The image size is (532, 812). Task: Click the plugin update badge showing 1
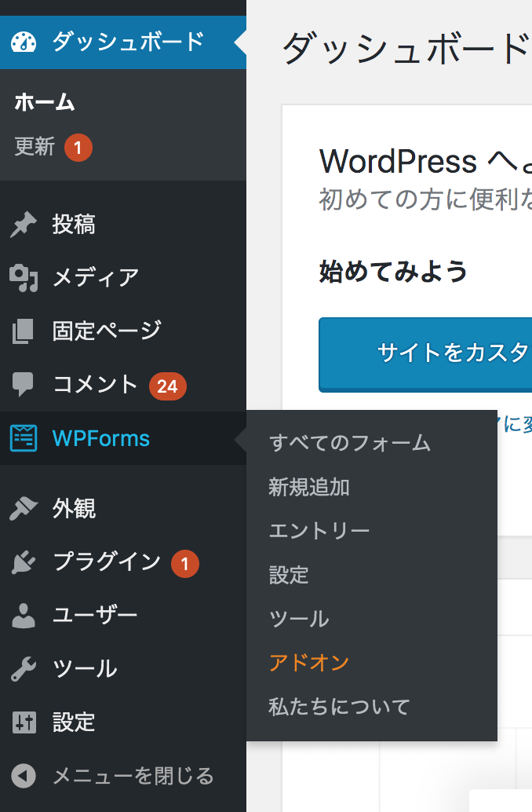pyautogui.click(x=184, y=563)
